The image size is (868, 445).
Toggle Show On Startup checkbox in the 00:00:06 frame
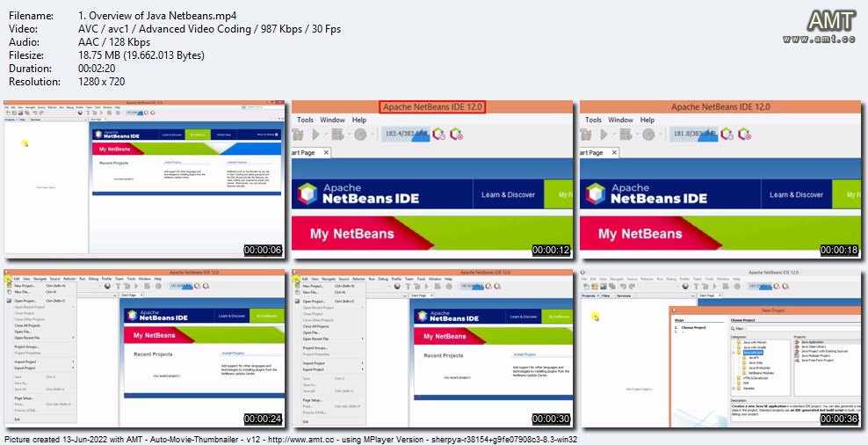pos(276,135)
